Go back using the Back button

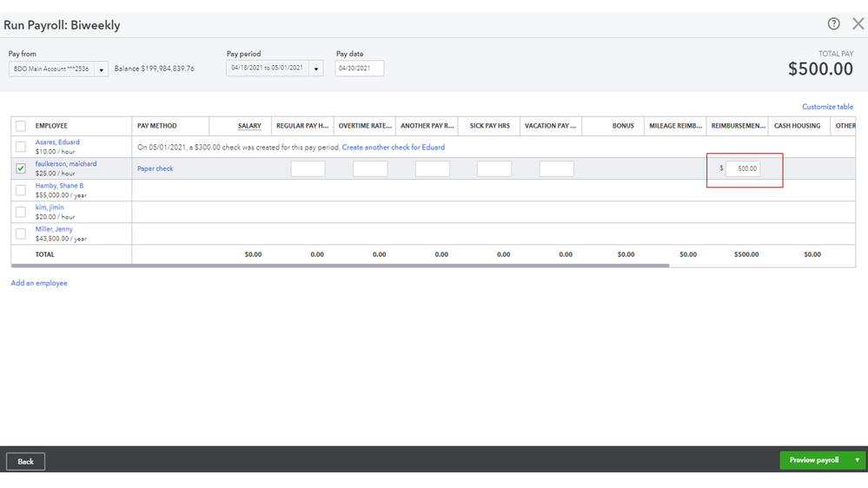[25, 461]
